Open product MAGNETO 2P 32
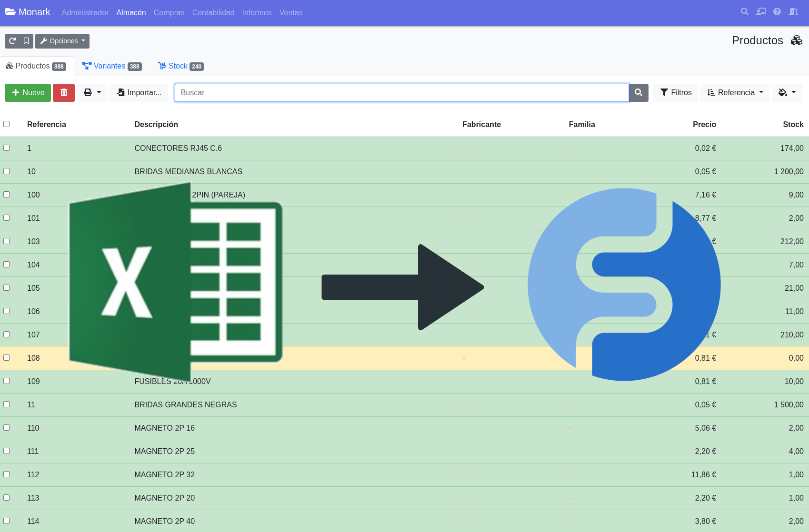This screenshot has width=809, height=532. pos(165,474)
